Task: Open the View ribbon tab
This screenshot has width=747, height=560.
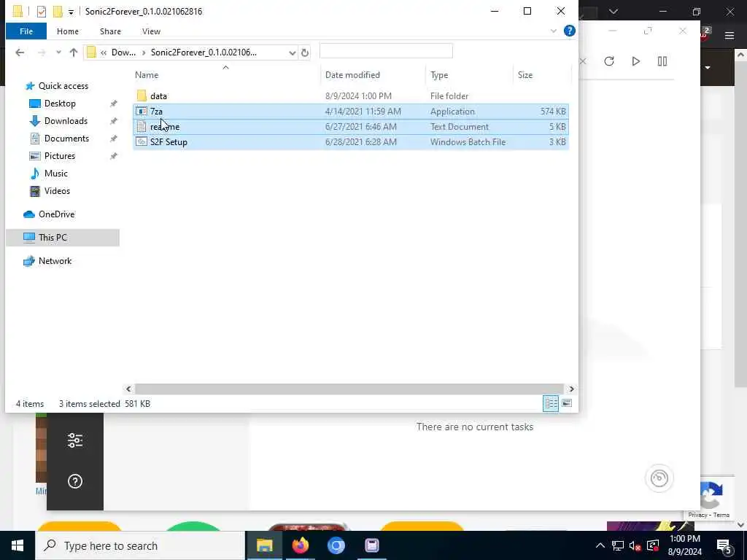Action: pyautogui.click(x=151, y=31)
